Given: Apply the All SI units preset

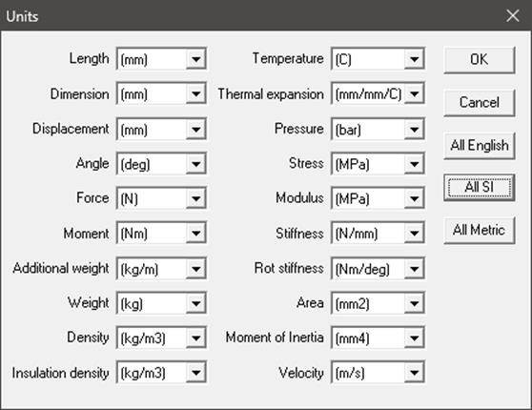Looking at the screenshot, I should [479, 187].
